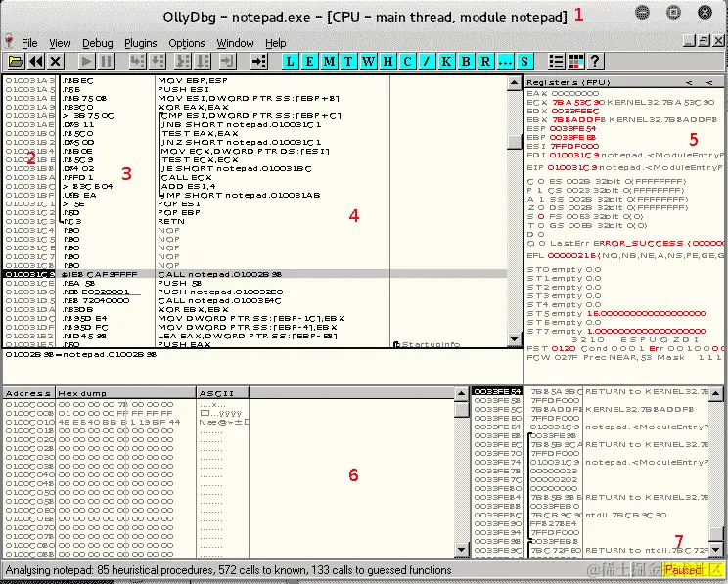Select the XOR EAX,EAX instruction row

pyautogui.click(x=254, y=107)
